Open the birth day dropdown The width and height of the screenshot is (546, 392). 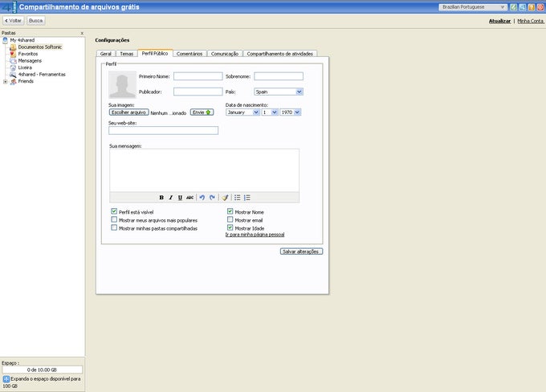click(x=270, y=112)
